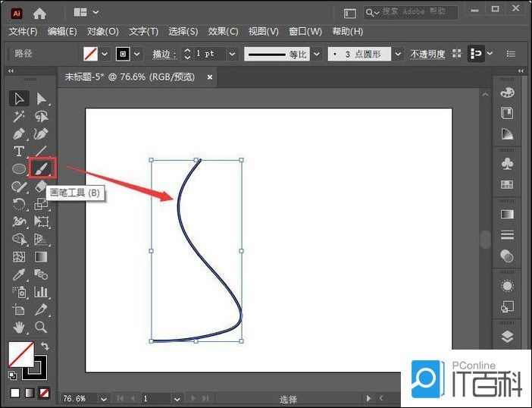Select the Line Segment tool

(x=41, y=151)
